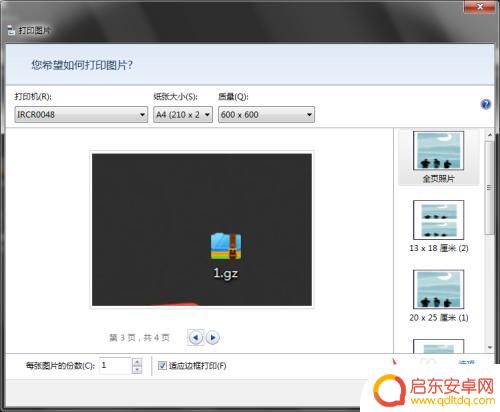Click the copies per picture input field
Viewport: 500px width, 412px height.
point(115,366)
